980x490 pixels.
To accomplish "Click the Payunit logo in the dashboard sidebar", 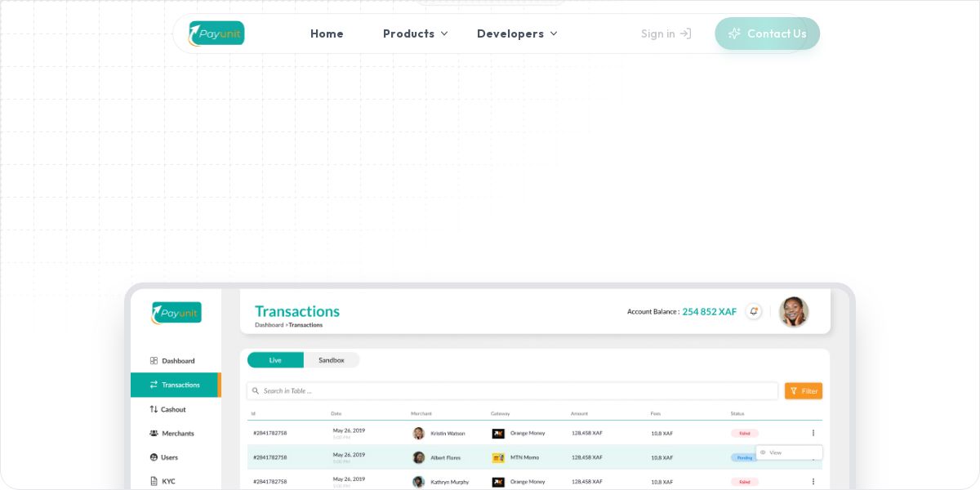I will [x=176, y=313].
